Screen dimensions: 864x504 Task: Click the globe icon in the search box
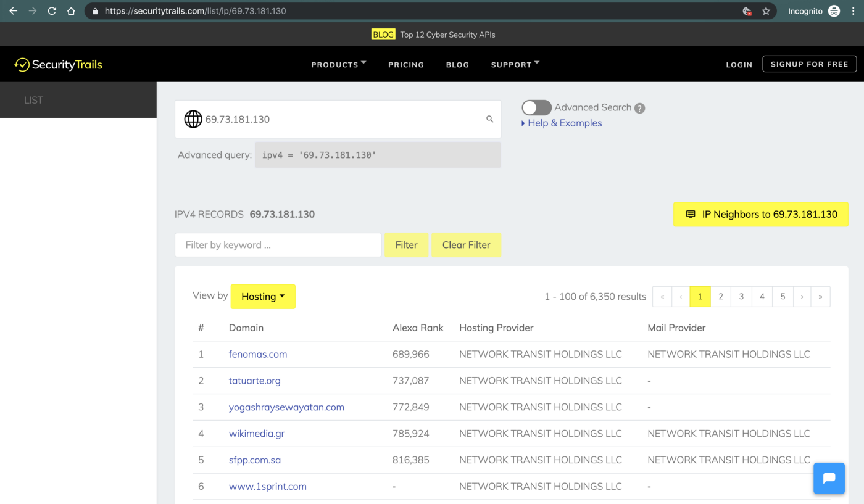point(193,119)
